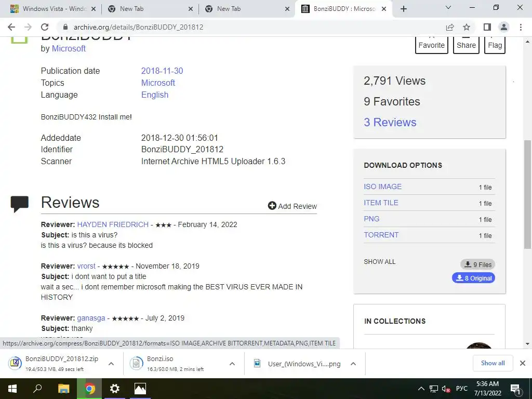Open reviewer HAYDEN FRIEDRICH's profile
Viewport: 532px width, 399px height.
click(113, 224)
